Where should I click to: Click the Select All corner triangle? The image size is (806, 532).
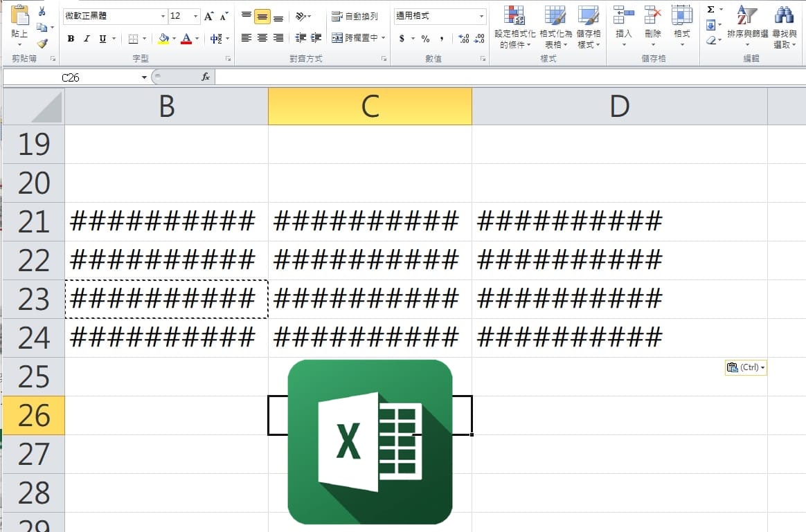(x=34, y=107)
